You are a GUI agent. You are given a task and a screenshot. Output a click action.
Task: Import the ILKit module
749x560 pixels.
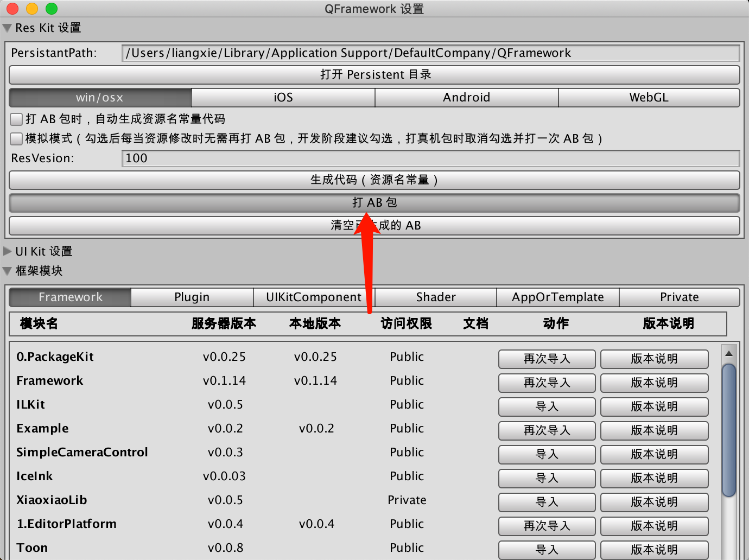pos(547,407)
